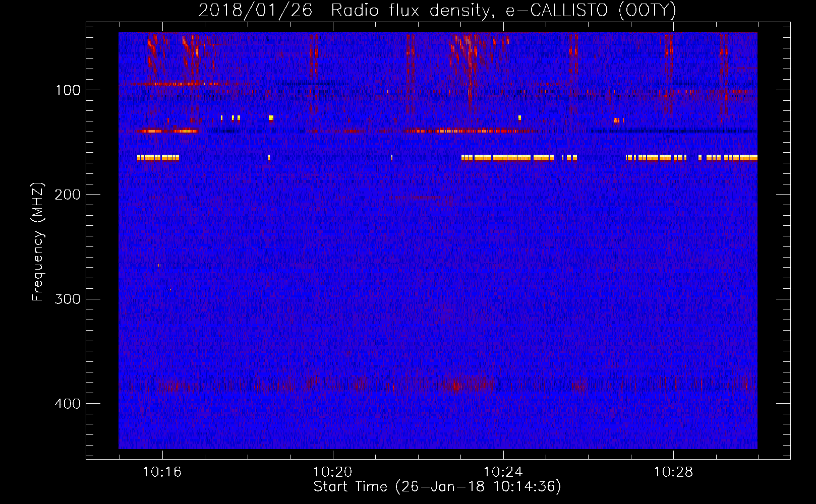Image resolution: width=816 pixels, height=504 pixels.
Task: Select the 100 frequency tick label
Action: coord(68,90)
